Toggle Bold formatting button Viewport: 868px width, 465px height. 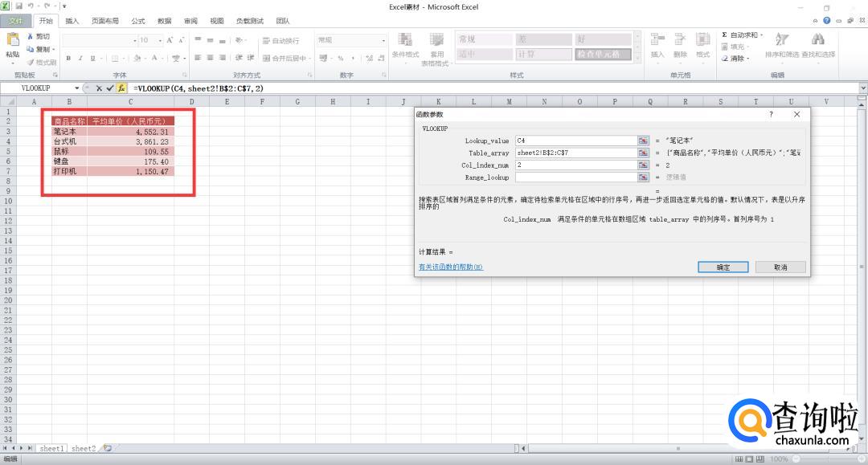[69, 58]
